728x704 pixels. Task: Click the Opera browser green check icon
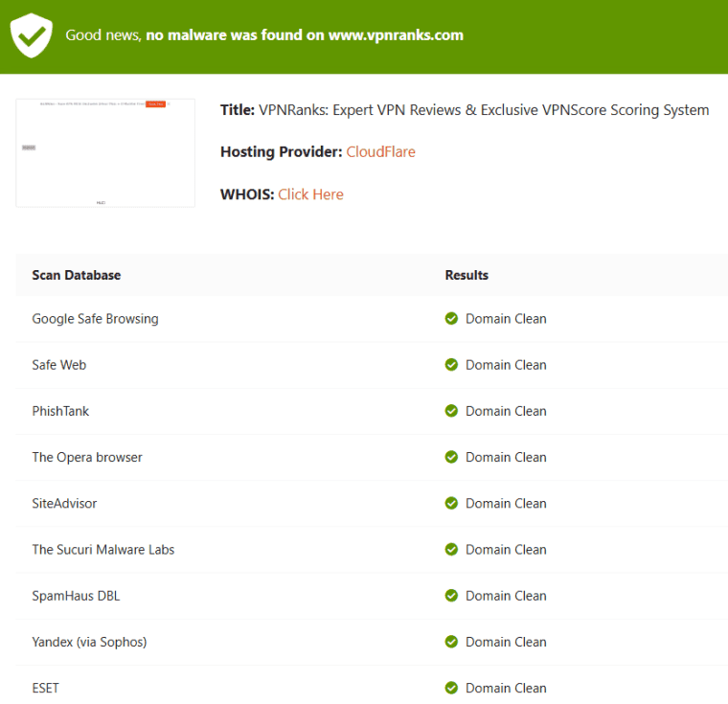[x=451, y=457]
